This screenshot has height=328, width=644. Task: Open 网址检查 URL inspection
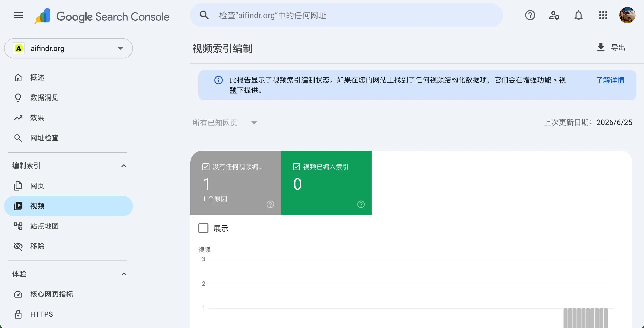pyautogui.click(x=68, y=138)
